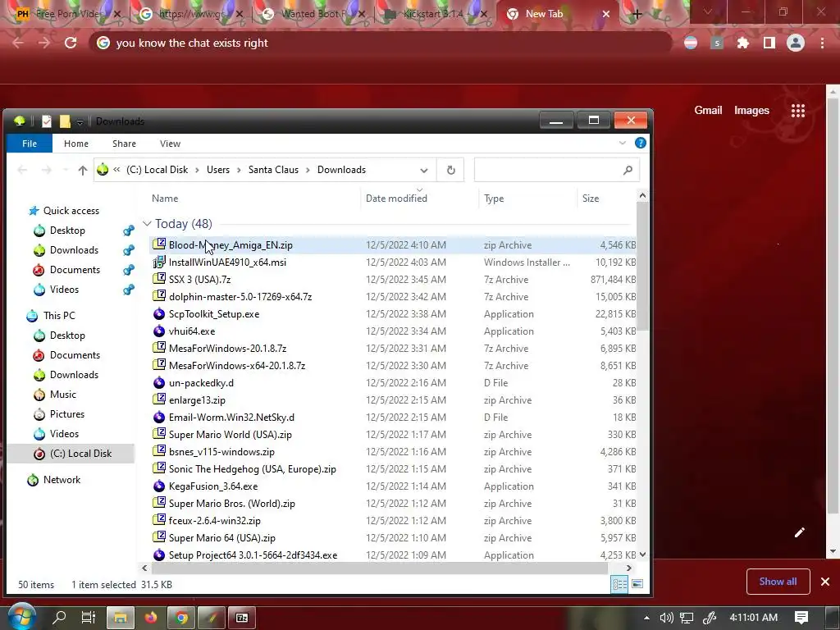This screenshot has width=840, height=630.
Task: Open Firefox from the taskbar
Action: [x=151, y=618]
